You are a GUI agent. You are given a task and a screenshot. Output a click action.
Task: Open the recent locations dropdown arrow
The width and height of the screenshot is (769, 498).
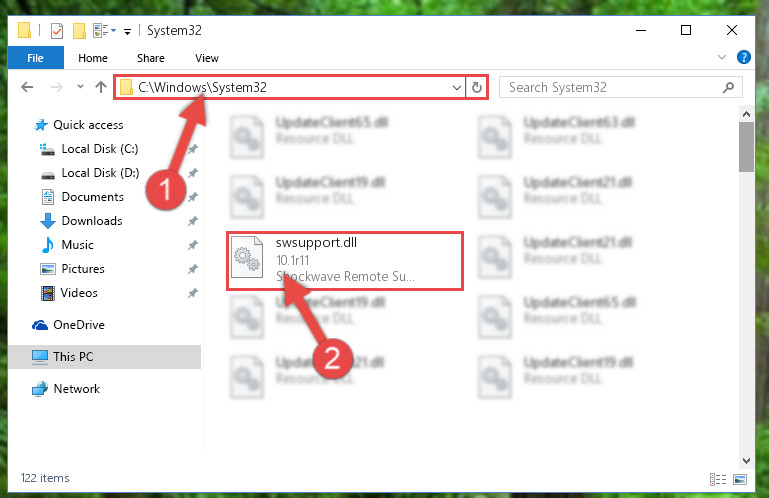(x=80, y=87)
